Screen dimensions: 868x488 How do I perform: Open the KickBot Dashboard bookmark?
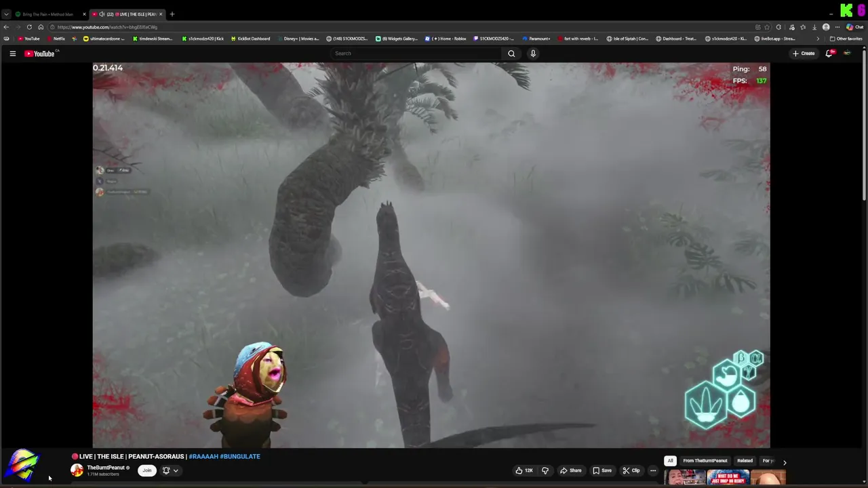(x=250, y=39)
